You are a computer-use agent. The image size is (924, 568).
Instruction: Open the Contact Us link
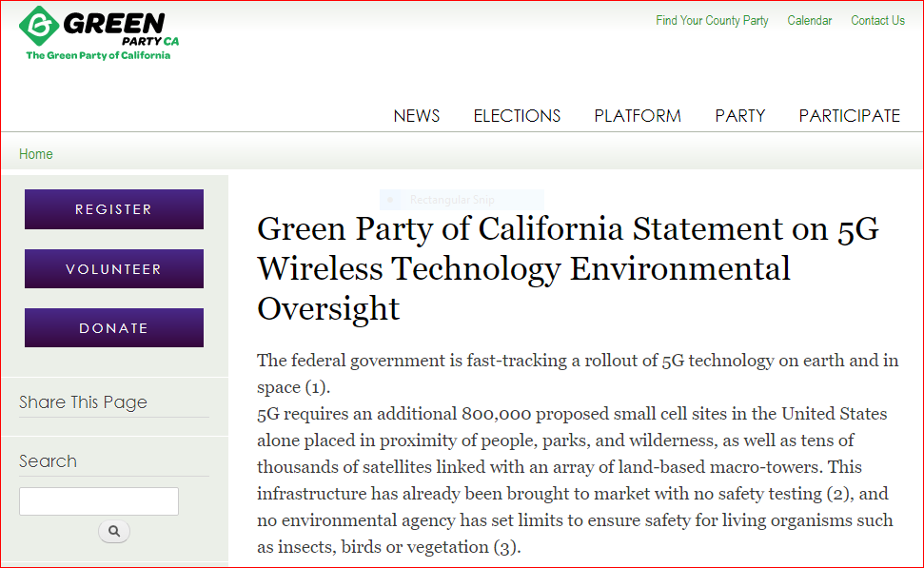coord(877,20)
